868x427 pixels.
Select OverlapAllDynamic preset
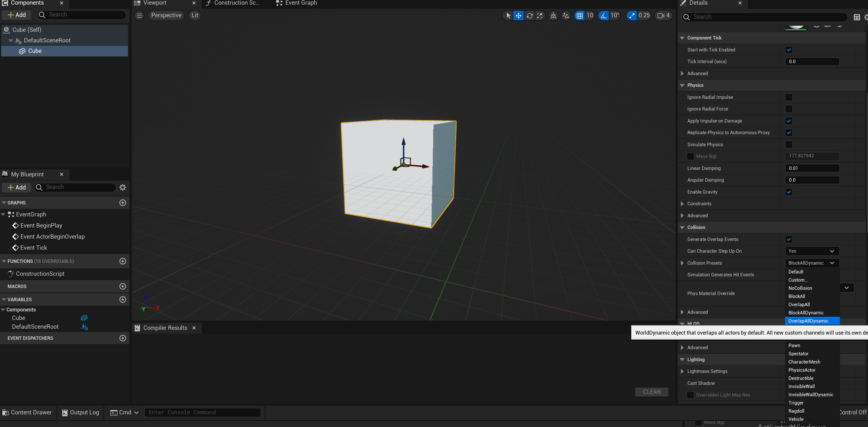click(812, 321)
